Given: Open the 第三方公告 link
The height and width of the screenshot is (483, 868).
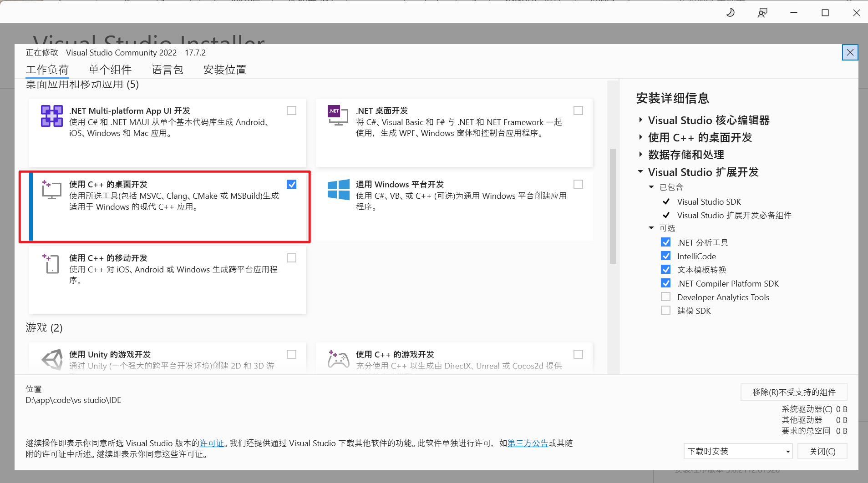Looking at the screenshot, I should [528, 443].
